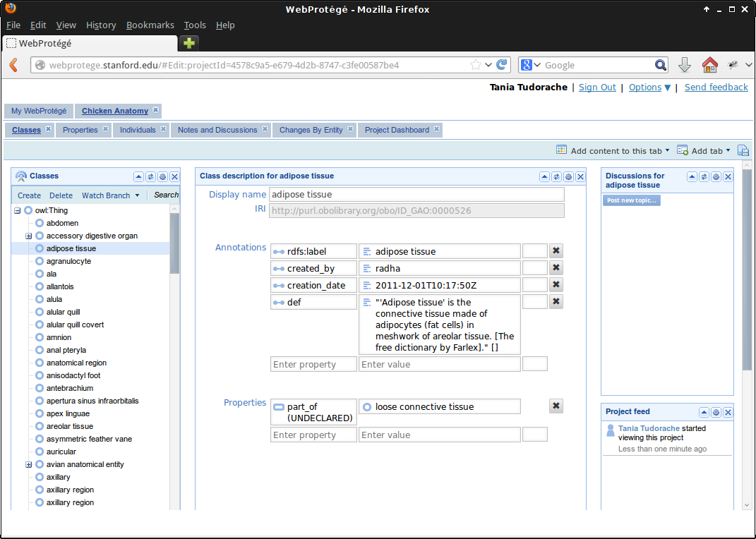
Task: Collapse the Class description panel
Action: click(544, 177)
